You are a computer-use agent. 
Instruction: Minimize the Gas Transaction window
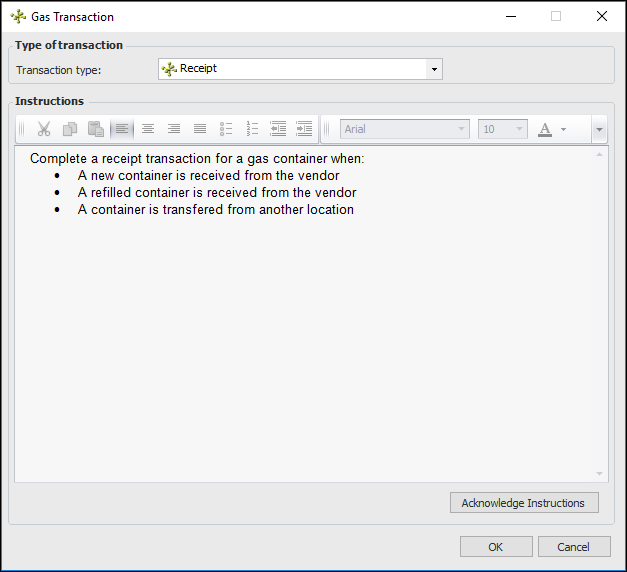[x=511, y=16]
